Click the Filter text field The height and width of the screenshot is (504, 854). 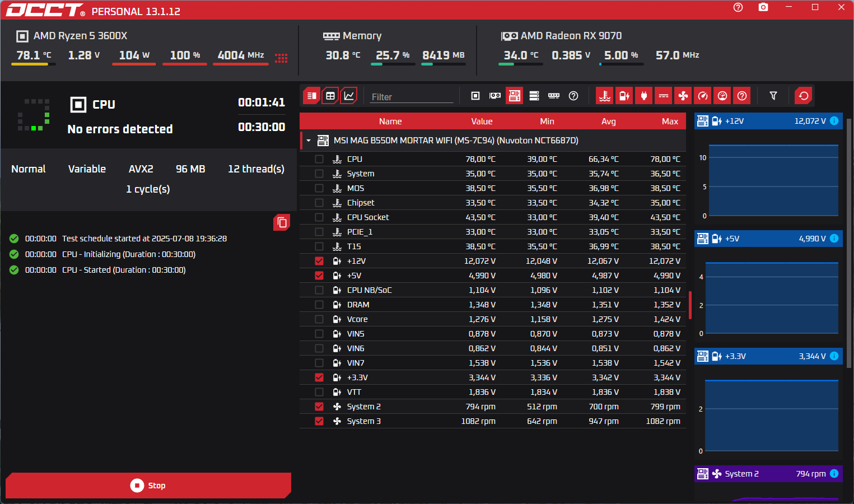(x=412, y=97)
